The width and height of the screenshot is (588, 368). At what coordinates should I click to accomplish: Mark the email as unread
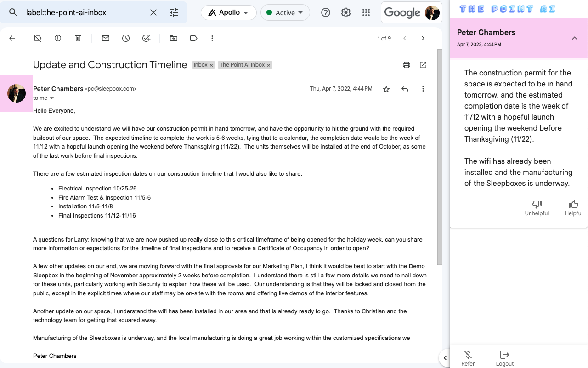click(x=106, y=38)
